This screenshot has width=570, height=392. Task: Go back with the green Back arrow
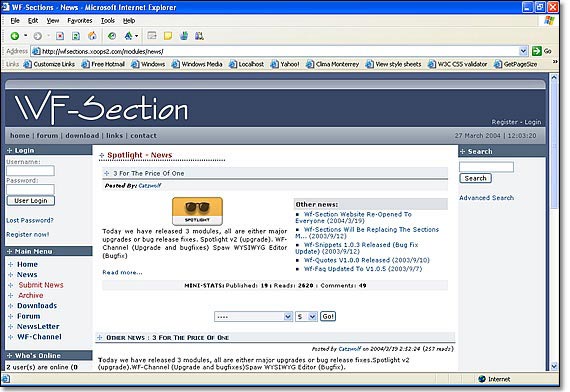(x=15, y=36)
